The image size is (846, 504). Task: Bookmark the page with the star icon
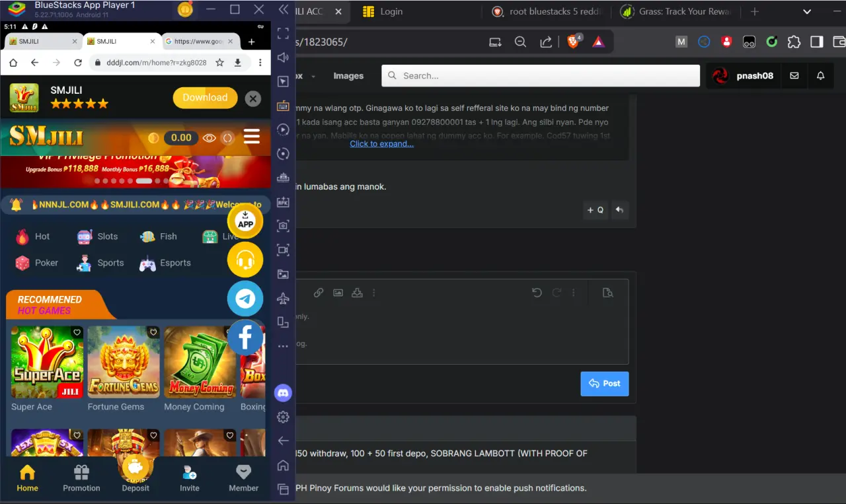(220, 63)
